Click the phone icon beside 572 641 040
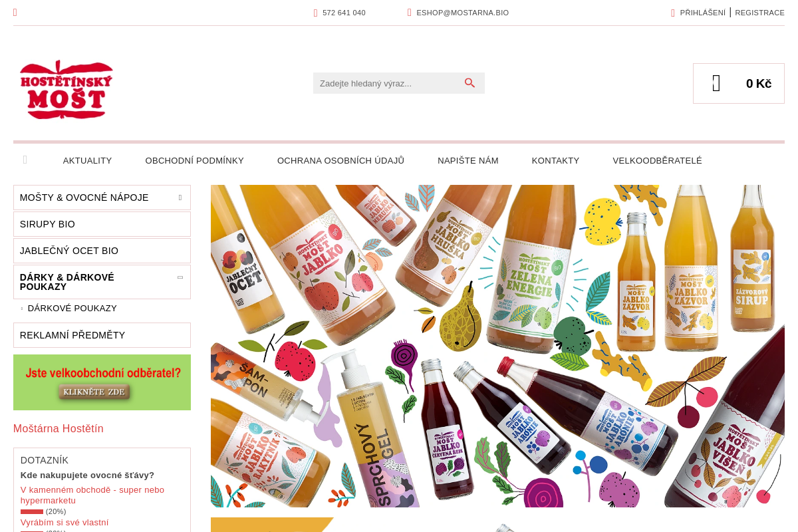Viewport: 798px width, 532px height. 316,13
